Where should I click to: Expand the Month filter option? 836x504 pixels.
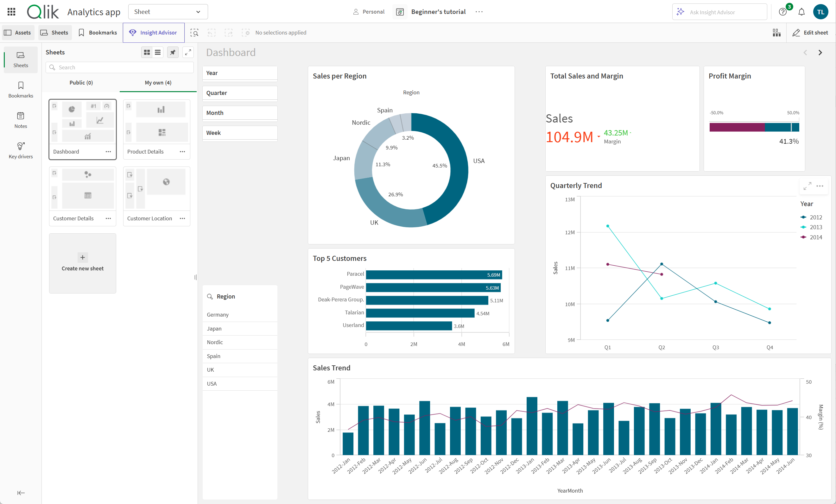tap(241, 112)
